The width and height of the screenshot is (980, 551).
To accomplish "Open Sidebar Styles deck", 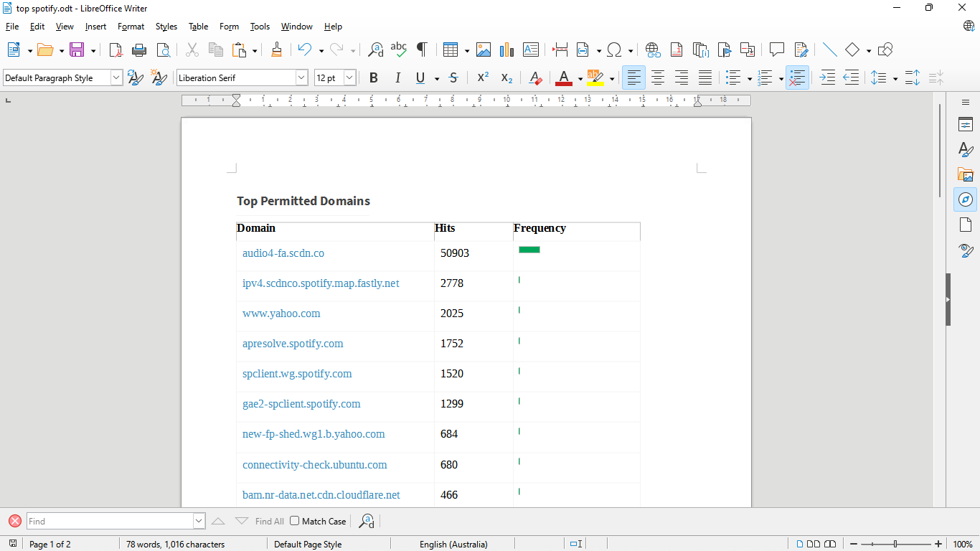I will [x=966, y=149].
